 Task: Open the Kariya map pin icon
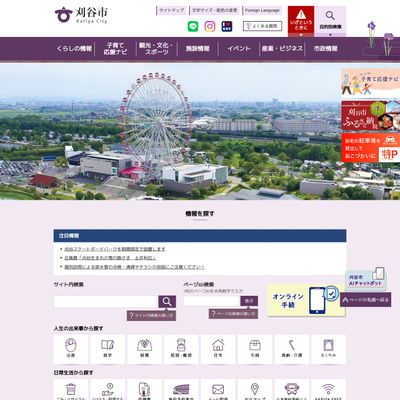pyautogui.click(x=255, y=390)
